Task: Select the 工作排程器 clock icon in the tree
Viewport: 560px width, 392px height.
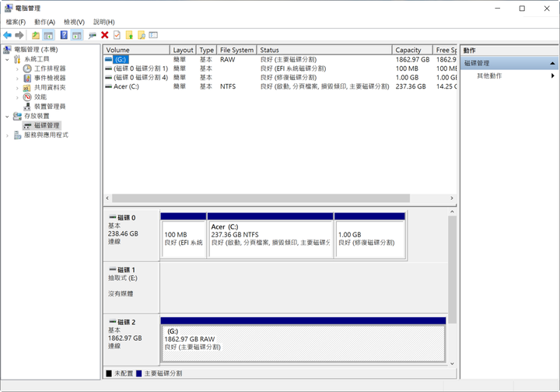Action: [x=27, y=68]
